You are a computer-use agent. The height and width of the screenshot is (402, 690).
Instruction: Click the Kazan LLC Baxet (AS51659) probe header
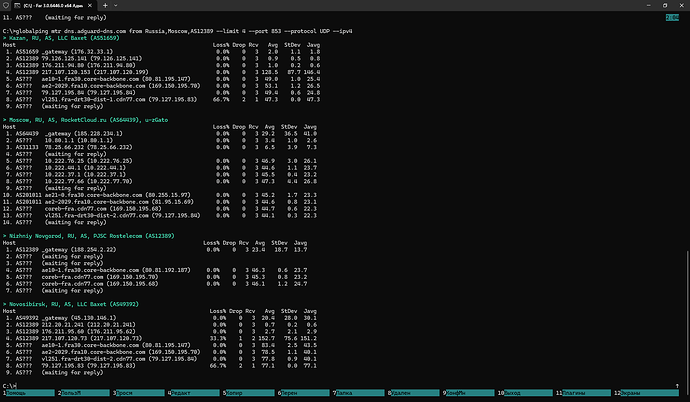61,38
